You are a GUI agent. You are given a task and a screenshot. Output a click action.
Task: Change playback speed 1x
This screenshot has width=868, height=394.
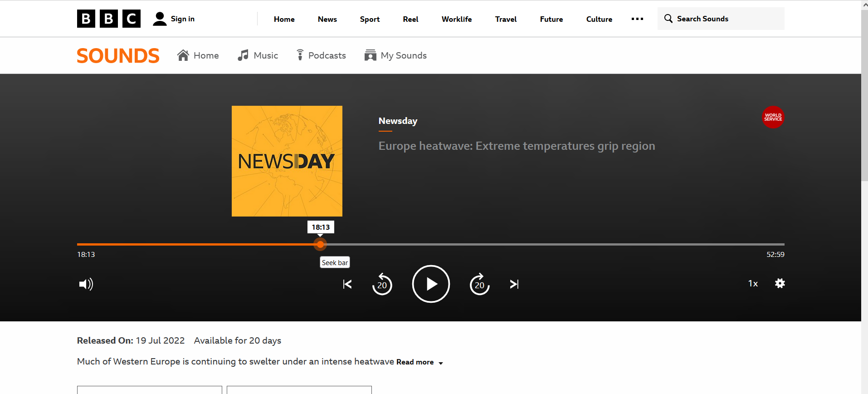point(753,283)
